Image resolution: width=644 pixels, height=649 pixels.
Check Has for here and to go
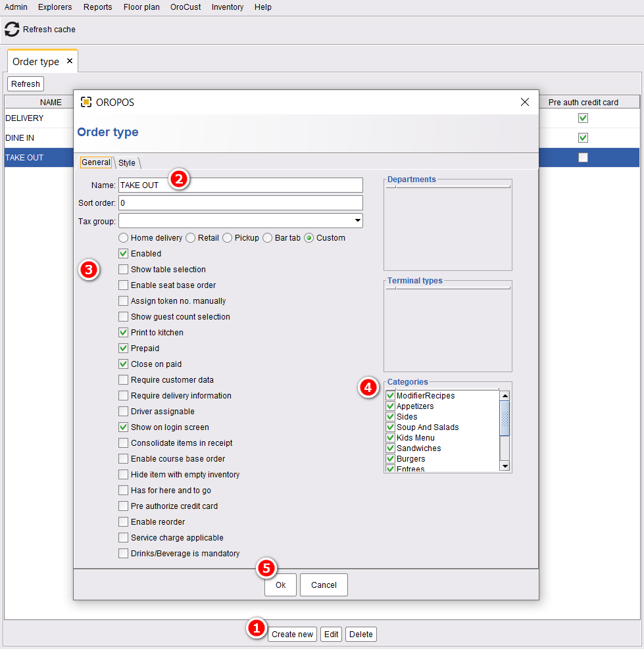coord(123,490)
